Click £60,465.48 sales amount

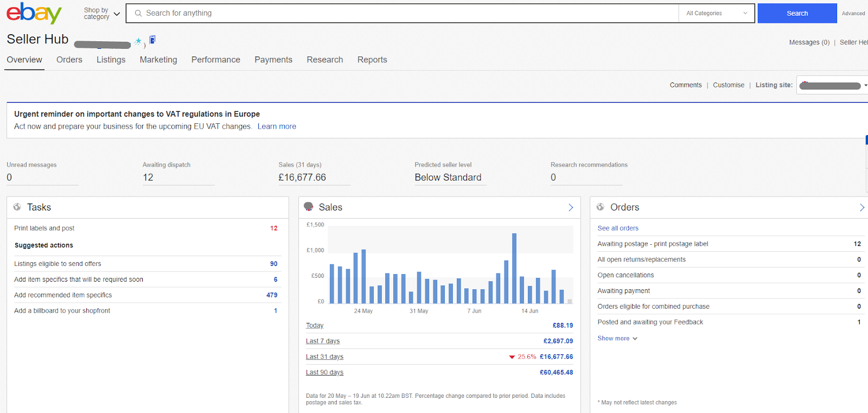click(x=556, y=373)
